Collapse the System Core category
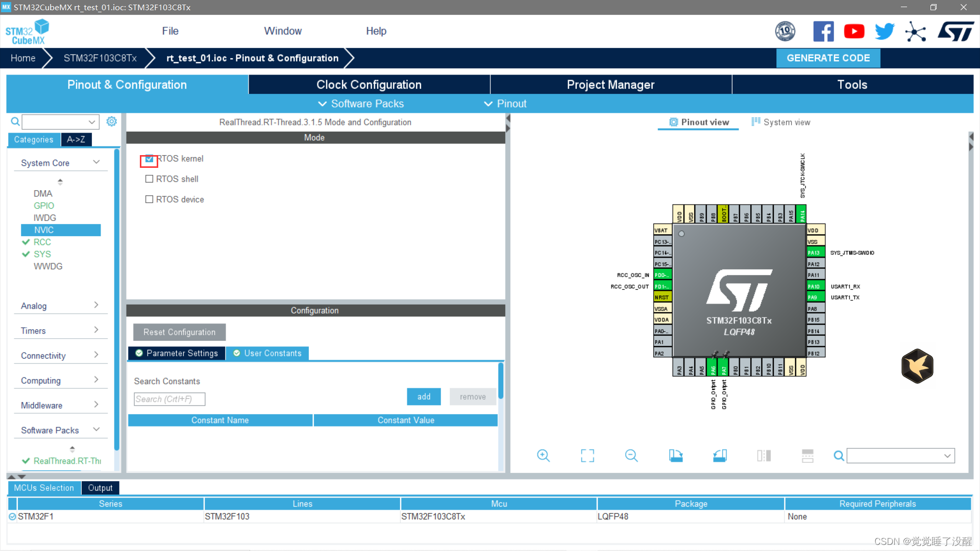980x551 pixels. pyautogui.click(x=96, y=162)
